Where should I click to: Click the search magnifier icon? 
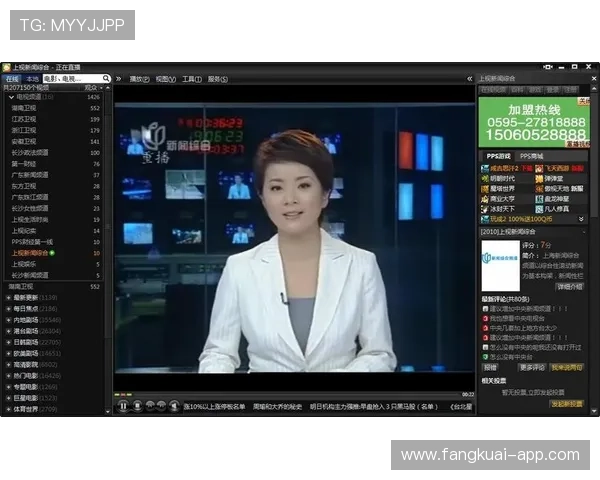(106, 78)
